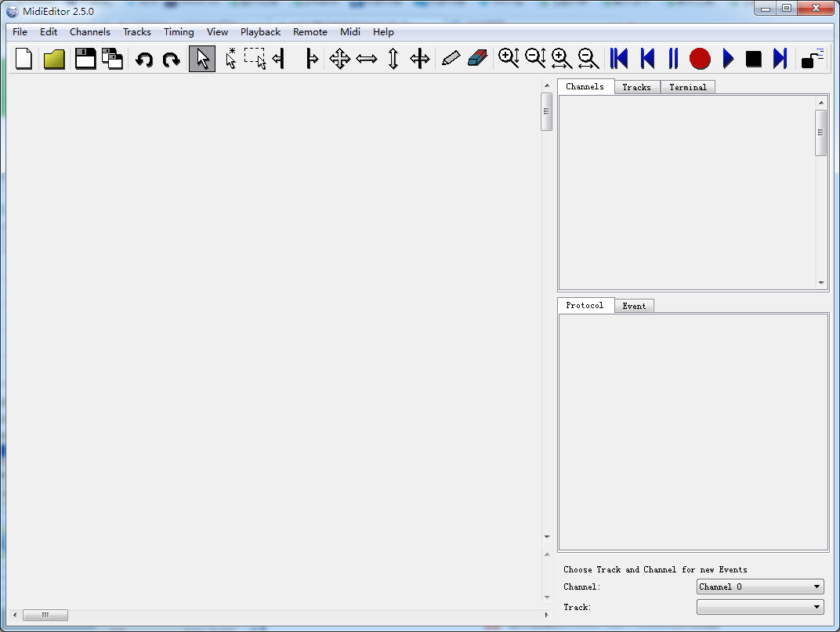Open the Remote menu
The height and width of the screenshot is (632, 840).
(310, 31)
